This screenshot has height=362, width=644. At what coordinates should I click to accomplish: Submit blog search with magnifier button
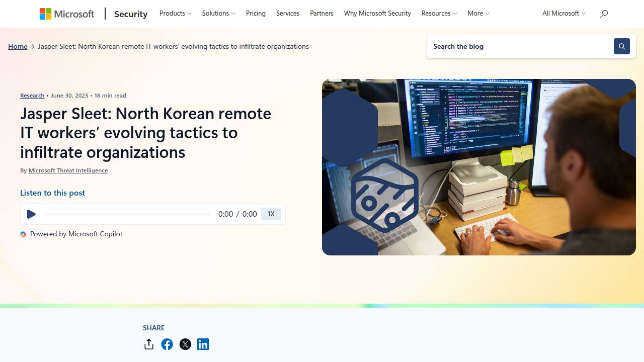pos(622,46)
